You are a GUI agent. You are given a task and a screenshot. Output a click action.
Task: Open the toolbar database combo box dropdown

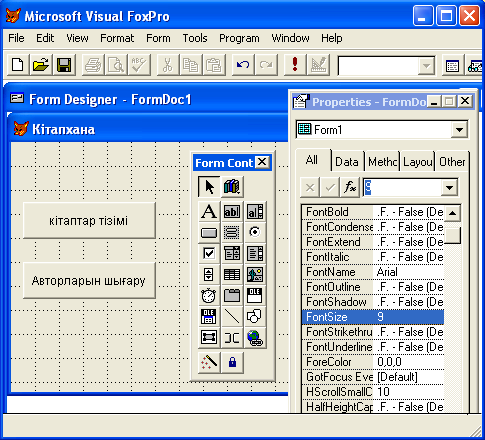426,66
